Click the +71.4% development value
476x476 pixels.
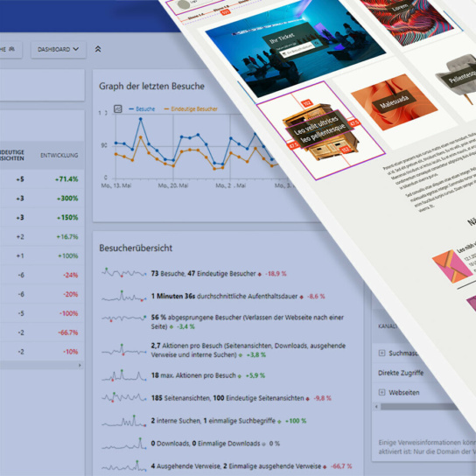point(66,179)
